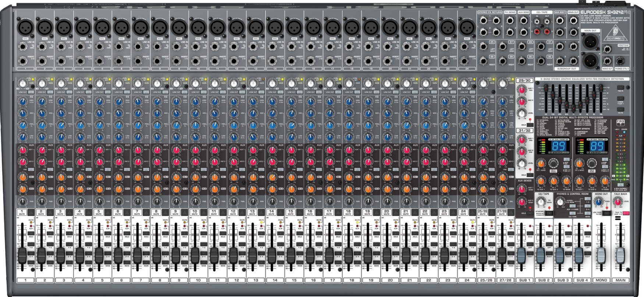Image resolution: width=644 pixels, height=297 pixels.
Task: Click the Talk Back Level knob
Action: (617, 201)
